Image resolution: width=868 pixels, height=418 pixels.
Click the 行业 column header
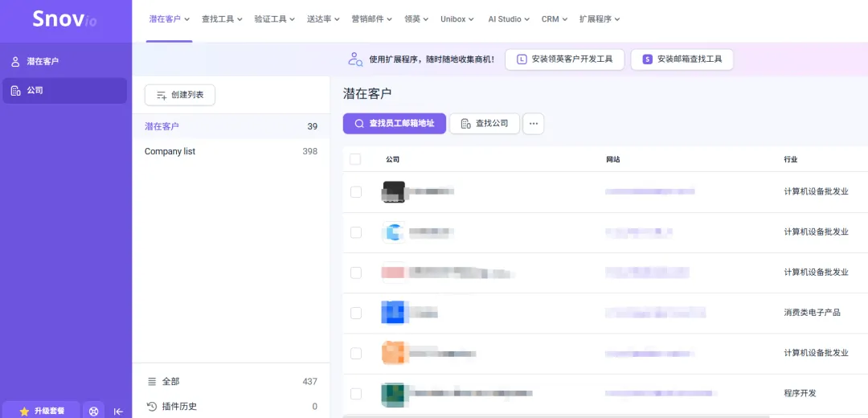pyautogui.click(x=791, y=159)
